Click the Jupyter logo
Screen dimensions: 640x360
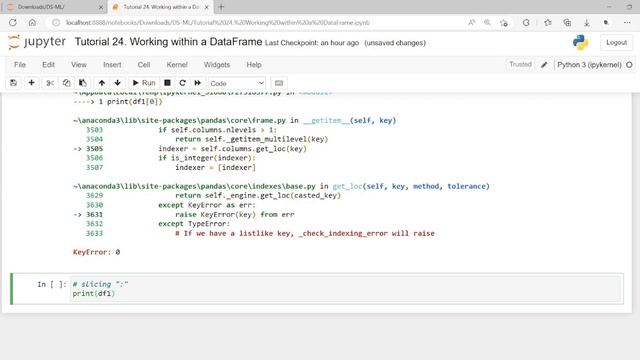point(37,42)
